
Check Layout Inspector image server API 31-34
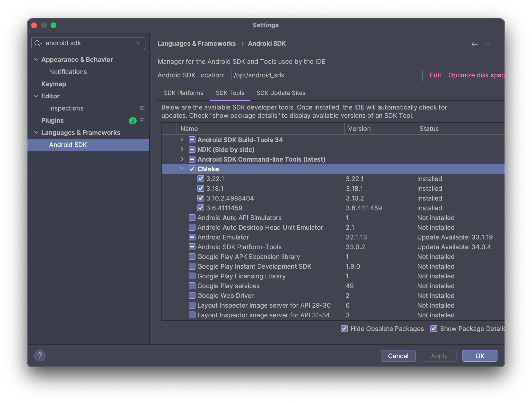[x=192, y=315]
